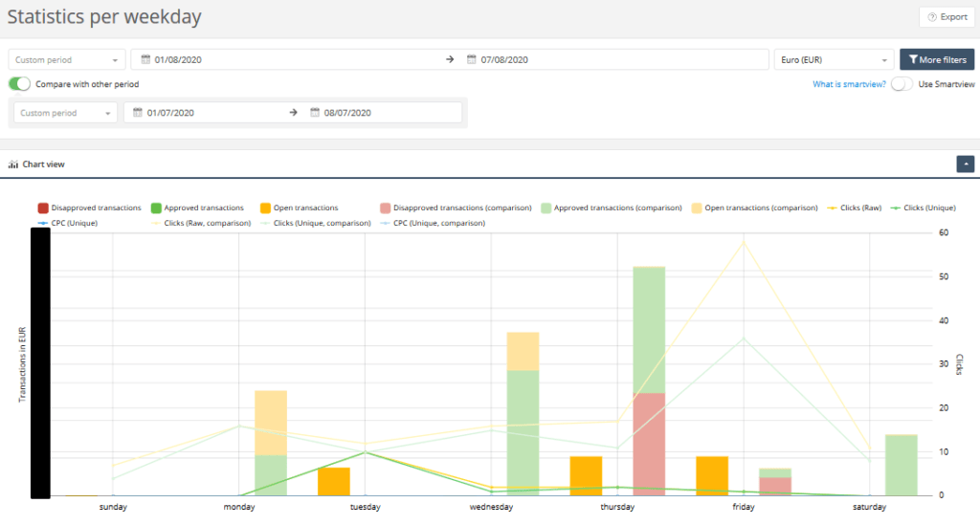This screenshot has width=980, height=525.
Task: Click the saturday axis label
Action: (x=869, y=507)
